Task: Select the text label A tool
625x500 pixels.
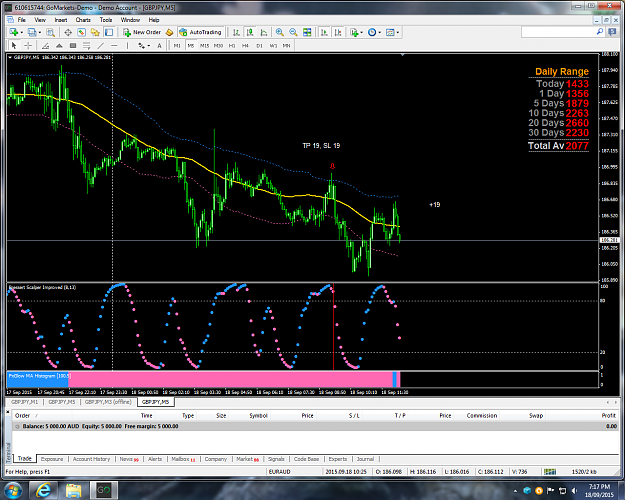Action: 159,45
